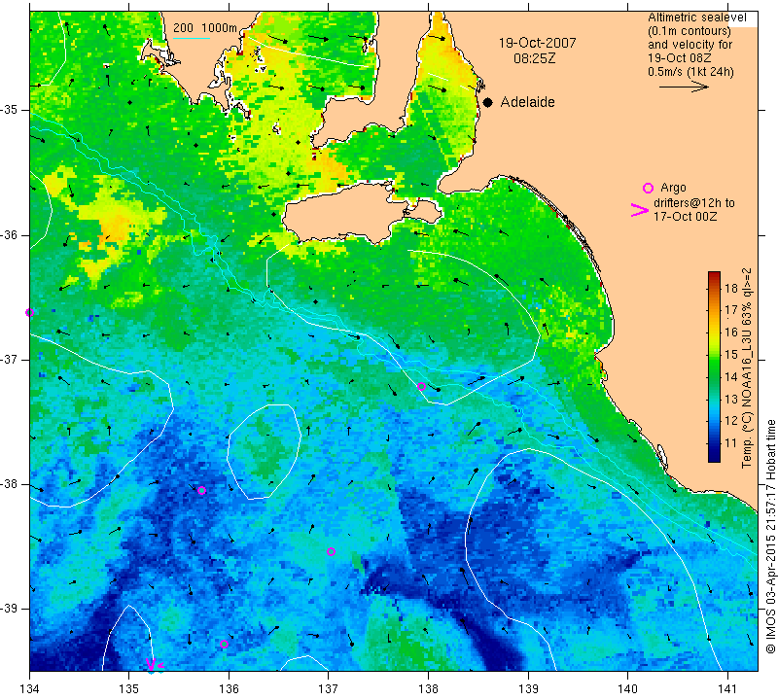Click the Argo float marker on the 134°E edge
The height and width of the screenshot is (700, 778).
point(30,312)
